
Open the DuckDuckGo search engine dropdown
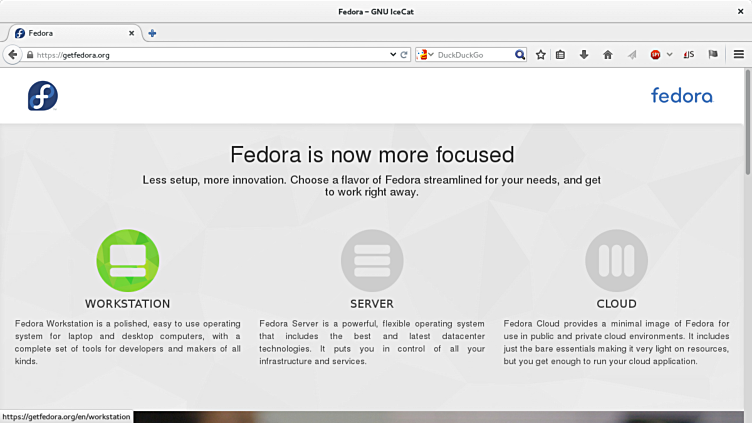(425, 55)
